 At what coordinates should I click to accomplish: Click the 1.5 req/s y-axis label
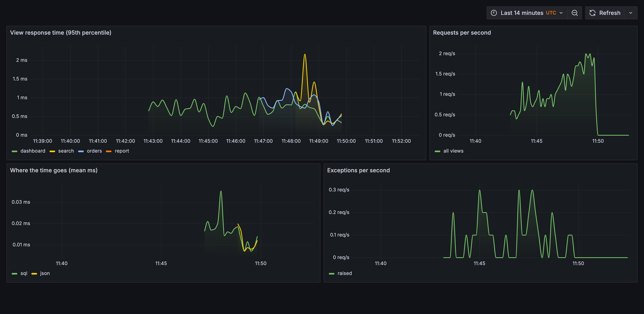(x=445, y=74)
